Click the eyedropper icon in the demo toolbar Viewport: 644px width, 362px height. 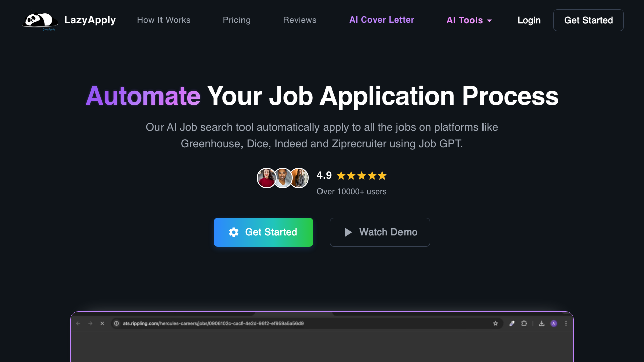point(512,323)
